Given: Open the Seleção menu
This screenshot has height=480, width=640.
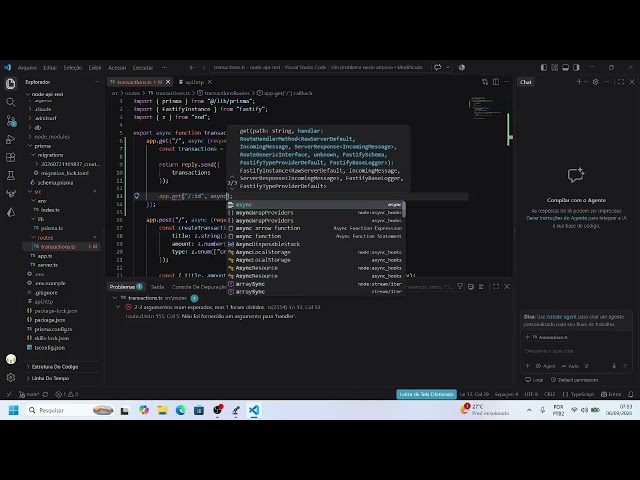Looking at the screenshot, I should coord(73,68).
